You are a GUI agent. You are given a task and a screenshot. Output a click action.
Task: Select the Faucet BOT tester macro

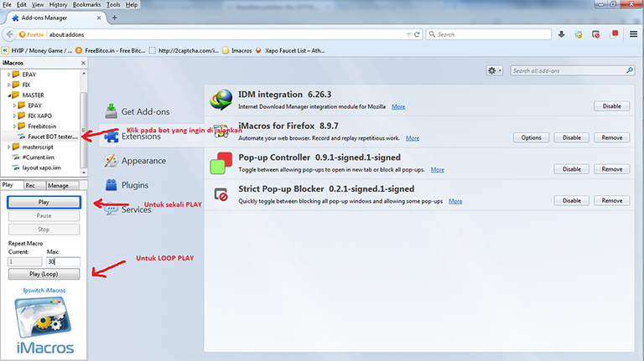point(49,137)
